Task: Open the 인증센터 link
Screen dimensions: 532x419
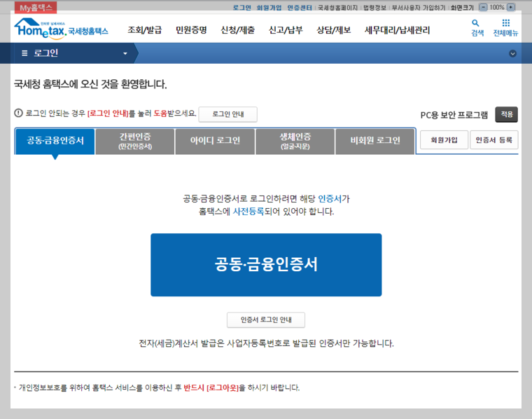Action: pos(300,8)
